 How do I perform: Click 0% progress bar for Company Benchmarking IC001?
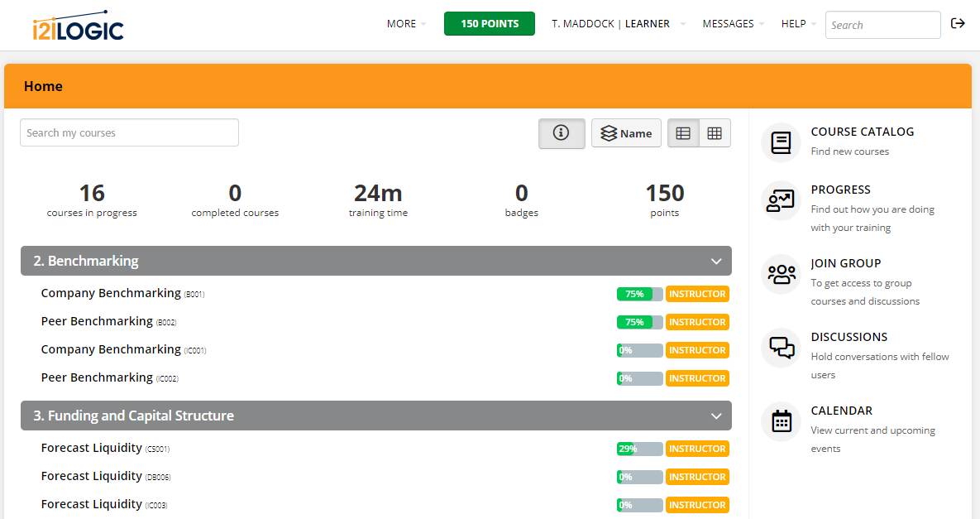tap(639, 350)
